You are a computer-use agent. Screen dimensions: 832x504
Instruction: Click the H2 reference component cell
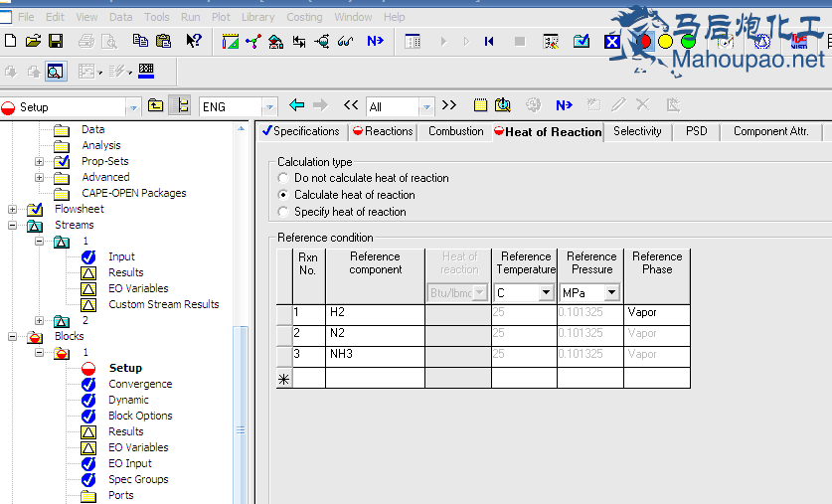[375, 314]
